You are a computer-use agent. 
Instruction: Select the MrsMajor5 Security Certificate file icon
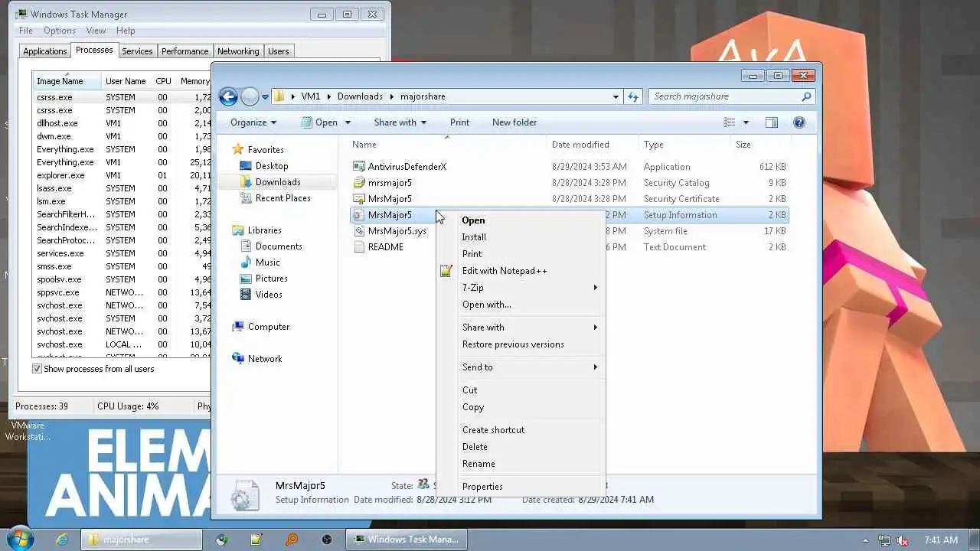tap(359, 199)
